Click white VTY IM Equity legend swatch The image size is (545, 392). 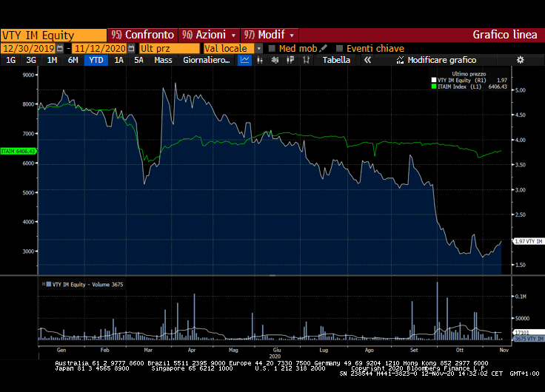click(434, 80)
